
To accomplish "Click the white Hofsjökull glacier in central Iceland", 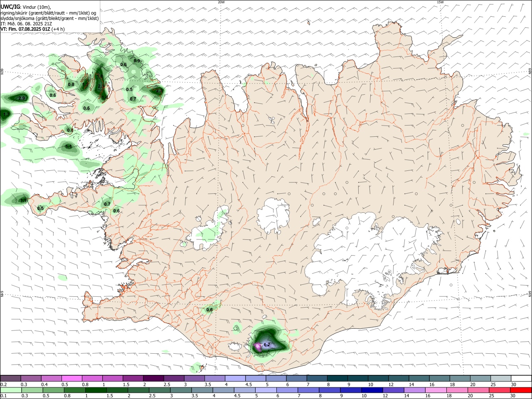I will pyautogui.click(x=273, y=216).
